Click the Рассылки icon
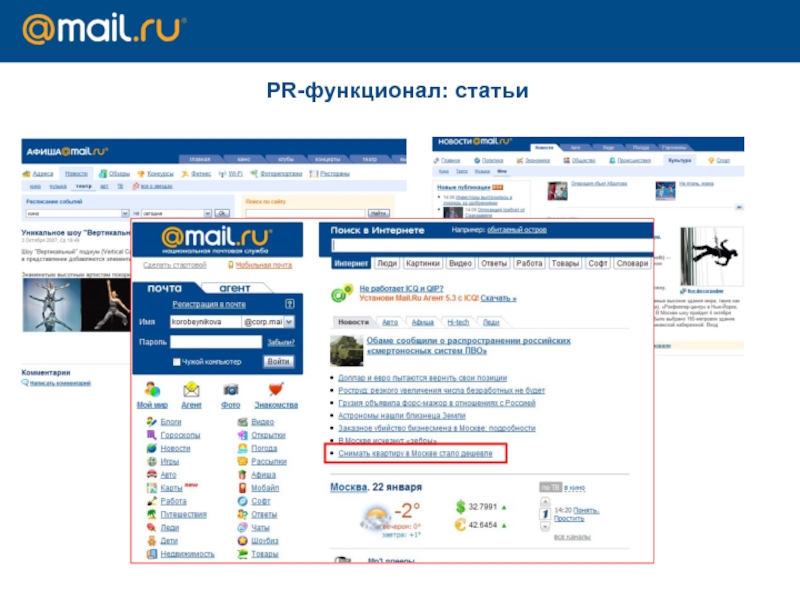The width and height of the screenshot is (800, 600). click(242, 461)
